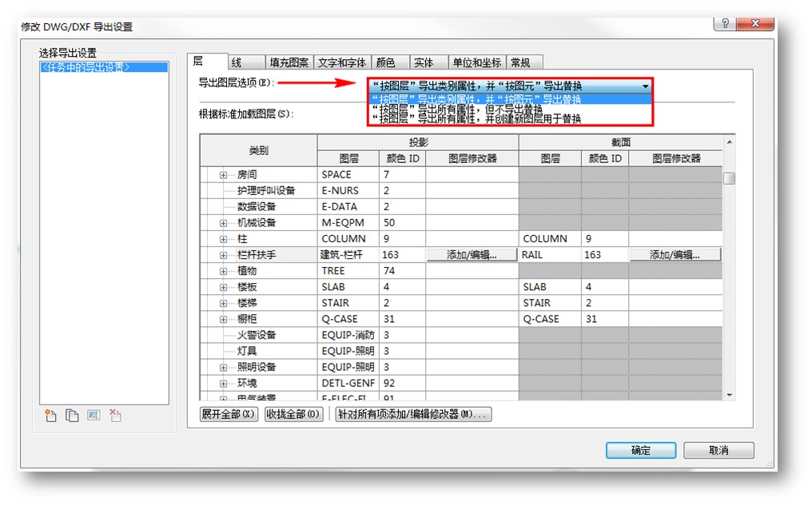812x506 pixels.
Task: Click the DETL-GENF layer cell
Action: coord(348,383)
